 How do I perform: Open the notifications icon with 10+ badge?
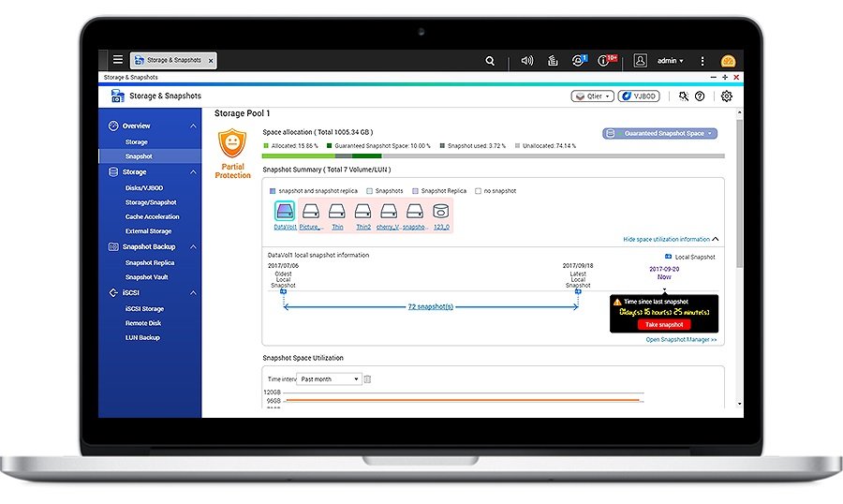pos(609,60)
